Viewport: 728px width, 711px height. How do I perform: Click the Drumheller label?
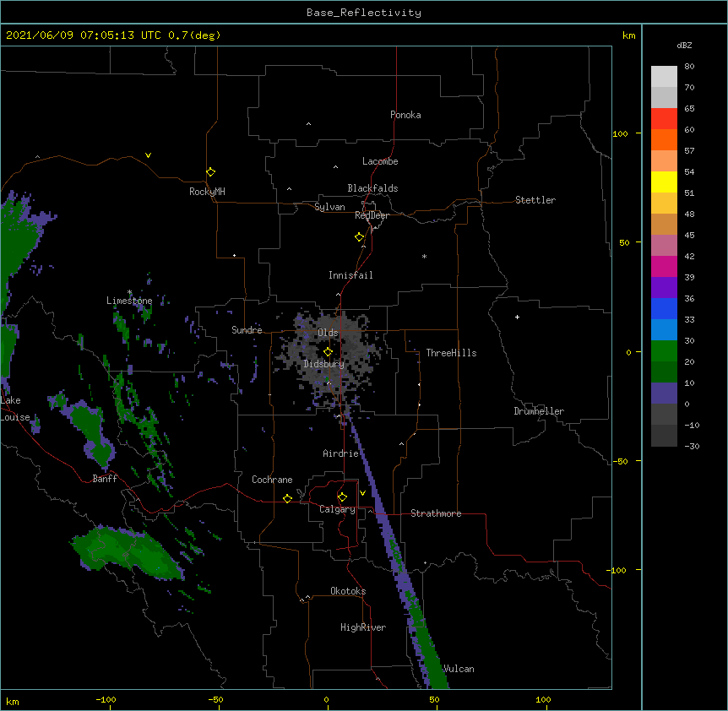(x=539, y=411)
